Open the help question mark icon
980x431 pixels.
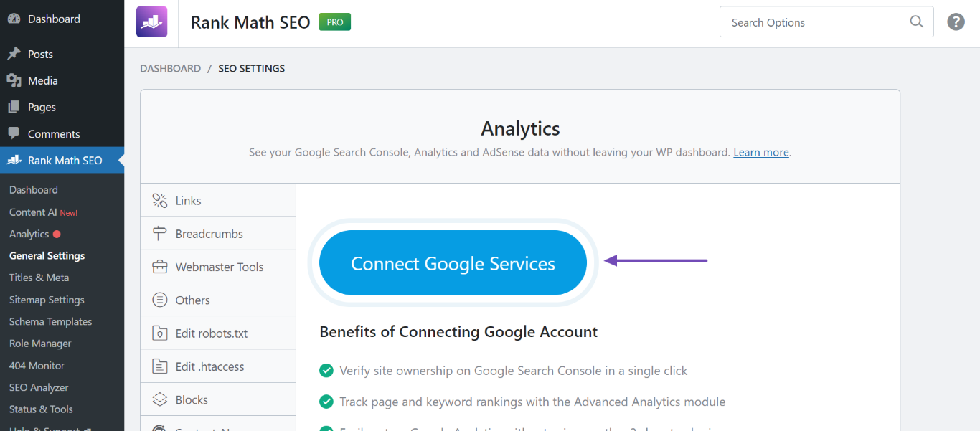click(956, 22)
